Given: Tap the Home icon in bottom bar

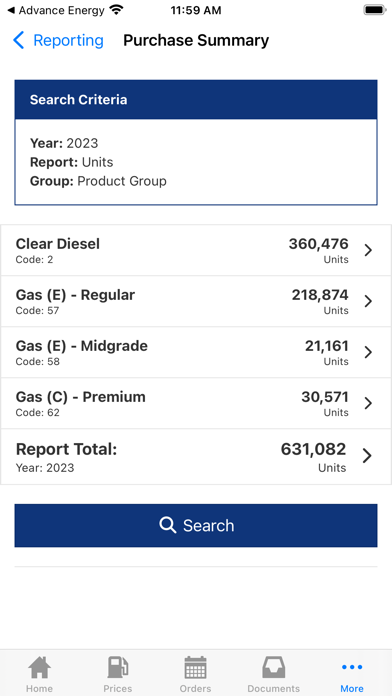Looking at the screenshot, I should [x=39, y=667].
